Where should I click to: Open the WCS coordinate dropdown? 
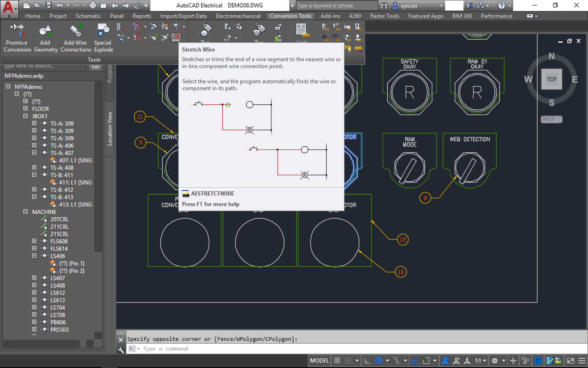click(x=551, y=119)
